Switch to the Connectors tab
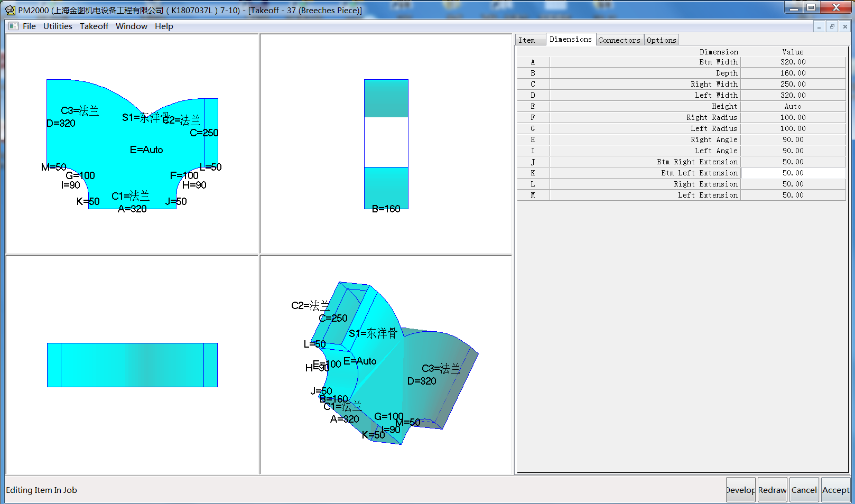 (619, 40)
